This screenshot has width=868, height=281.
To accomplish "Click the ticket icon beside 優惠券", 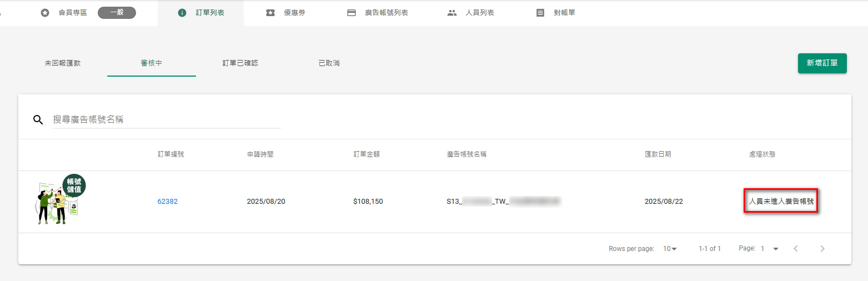I will click(270, 13).
